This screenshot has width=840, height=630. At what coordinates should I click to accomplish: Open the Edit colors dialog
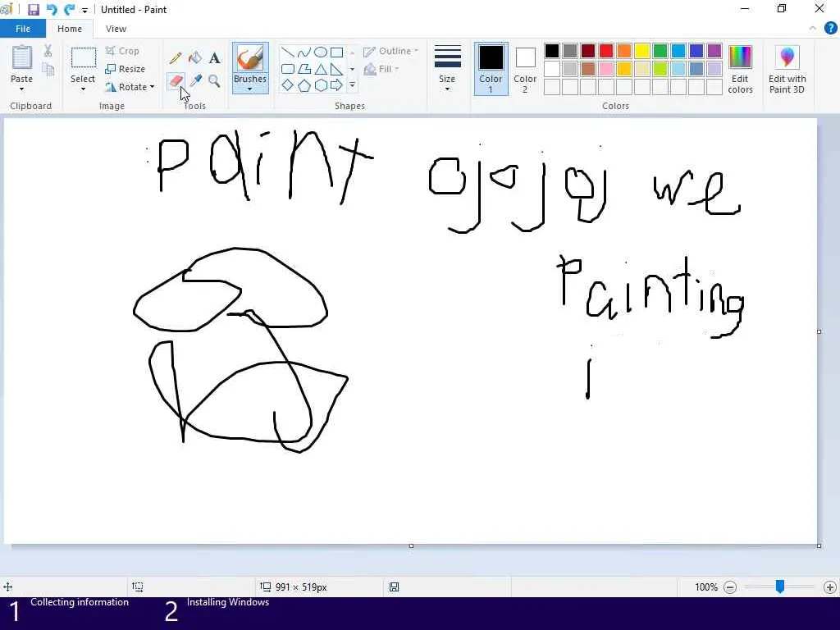pyautogui.click(x=741, y=70)
